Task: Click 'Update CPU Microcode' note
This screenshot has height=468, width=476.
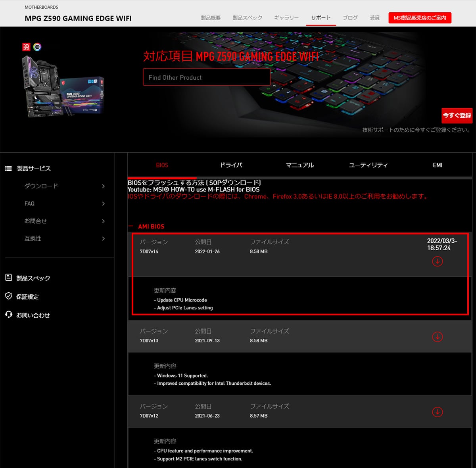Action: [x=180, y=300]
